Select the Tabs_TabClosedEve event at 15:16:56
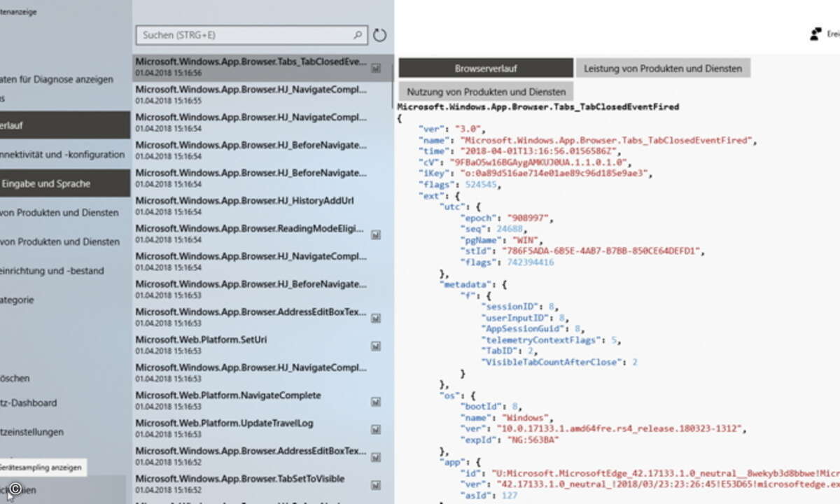The image size is (840, 504). click(x=262, y=67)
